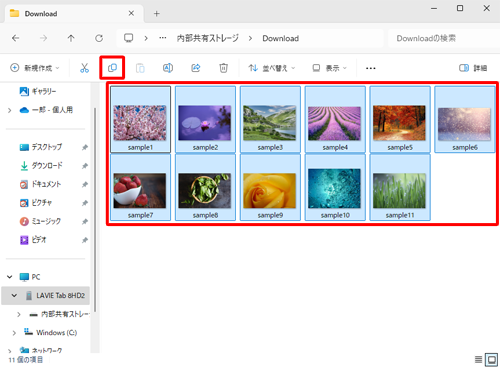The image size is (500, 367).
Task: Collapse the LAVIE Tab 8HD2 node
Action: click(14, 295)
